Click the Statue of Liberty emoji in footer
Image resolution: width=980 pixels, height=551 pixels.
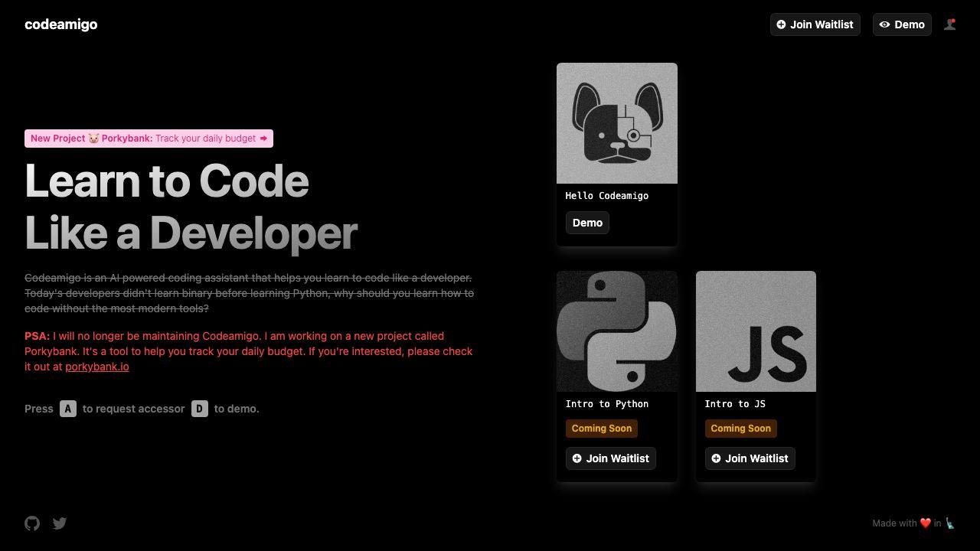(x=950, y=523)
